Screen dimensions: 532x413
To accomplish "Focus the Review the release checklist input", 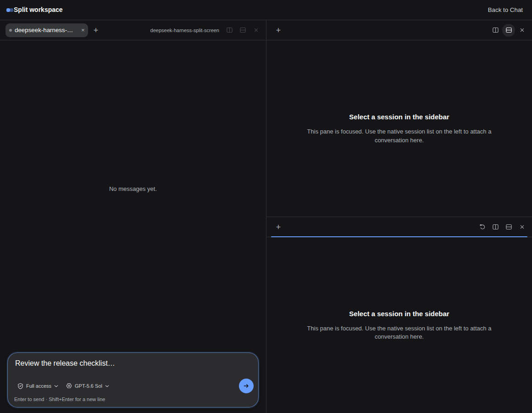I will (133, 363).
